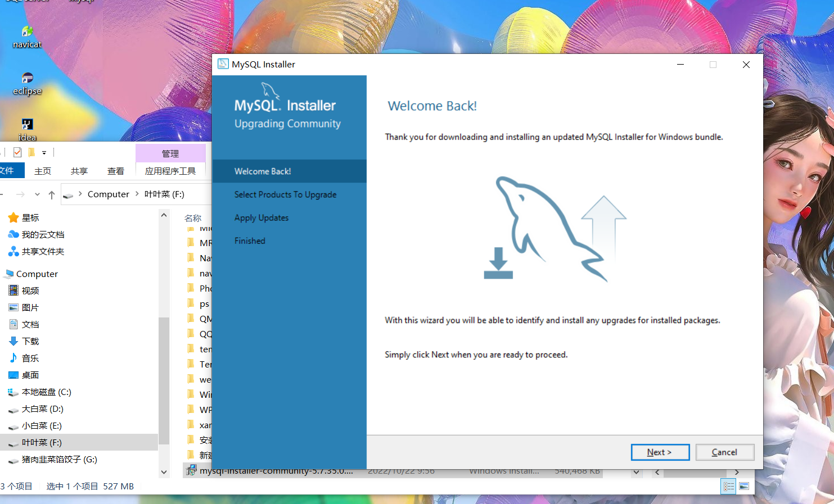Open the eclipse desktop shortcut

pos(27,84)
